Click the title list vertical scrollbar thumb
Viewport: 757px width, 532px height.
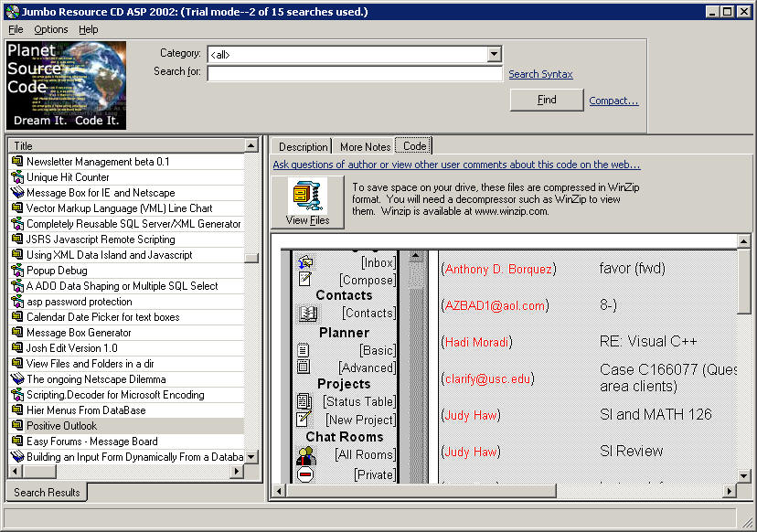(251, 258)
